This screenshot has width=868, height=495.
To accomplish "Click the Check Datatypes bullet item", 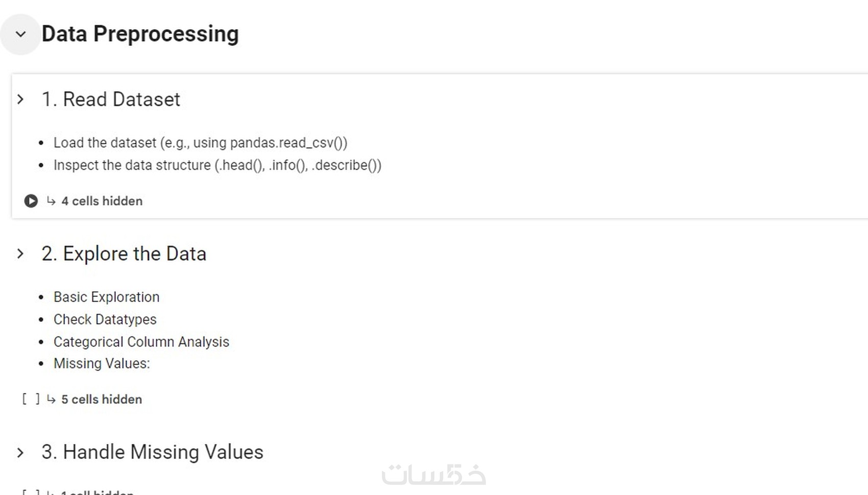I will pos(105,319).
